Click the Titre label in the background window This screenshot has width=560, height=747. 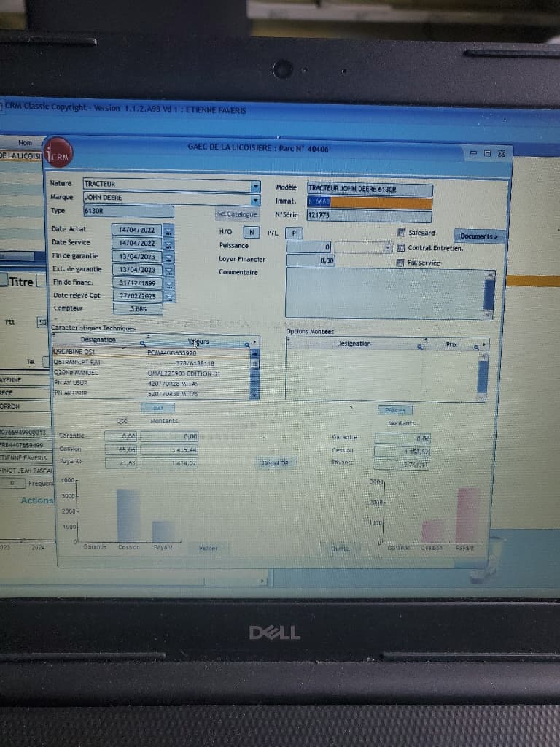coord(21,282)
